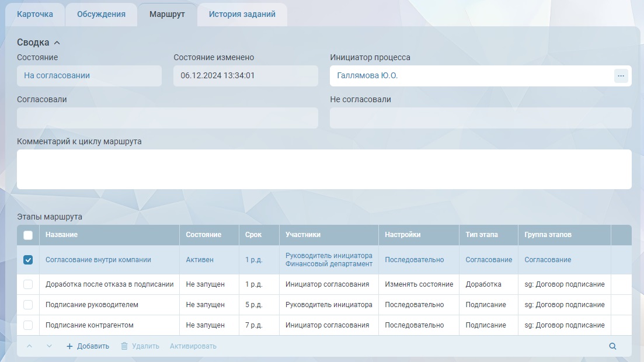Image resolution: width=644 pixels, height=362 pixels.
Task: Sort table by the Срок column header
Action: [x=253, y=235]
